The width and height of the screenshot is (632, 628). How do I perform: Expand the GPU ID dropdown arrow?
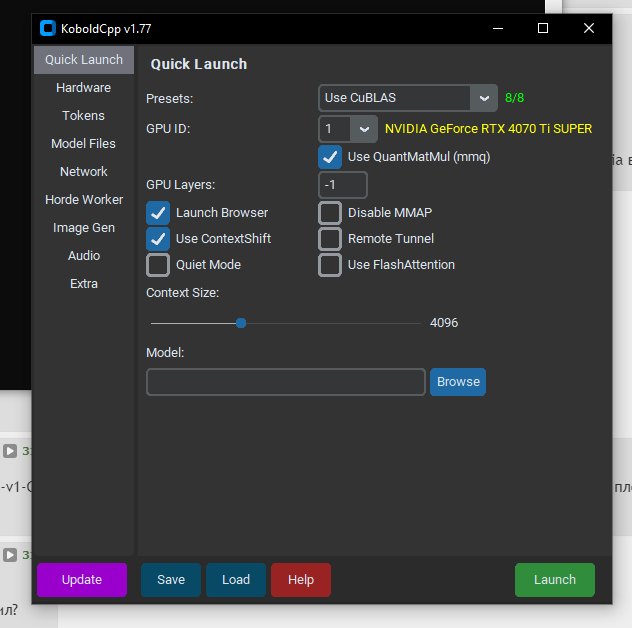click(x=364, y=129)
